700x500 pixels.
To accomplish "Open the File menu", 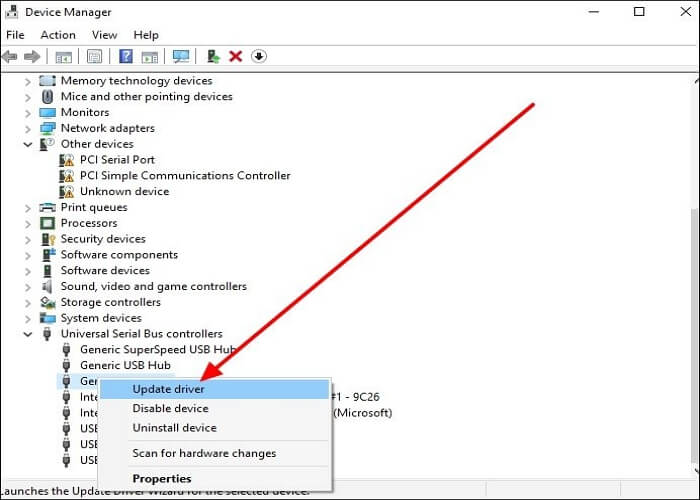I will coord(15,35).
